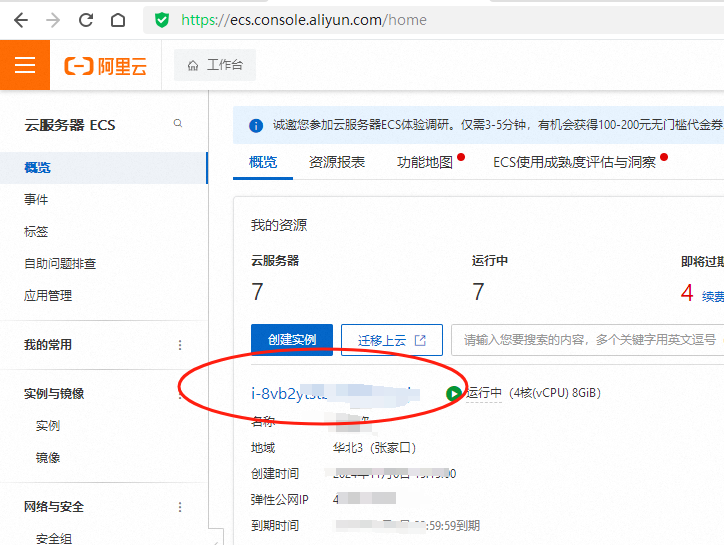Focus the resource search input field

point(587,340)
